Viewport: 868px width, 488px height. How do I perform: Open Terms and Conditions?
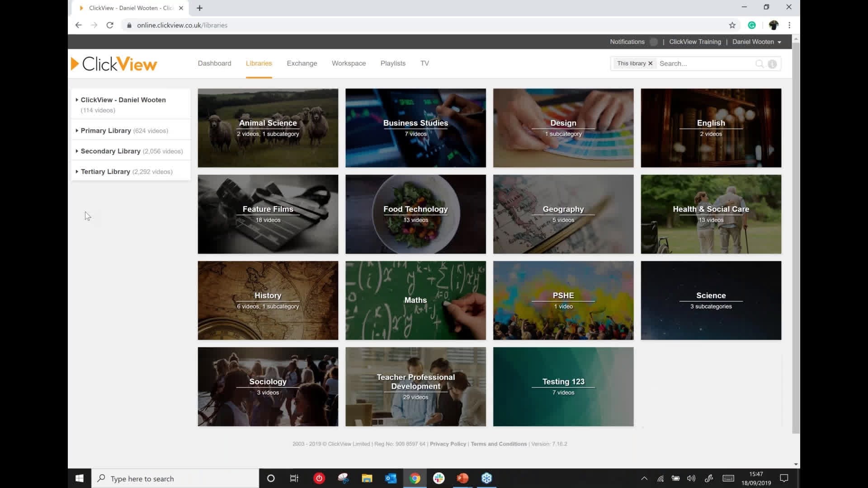498,444
